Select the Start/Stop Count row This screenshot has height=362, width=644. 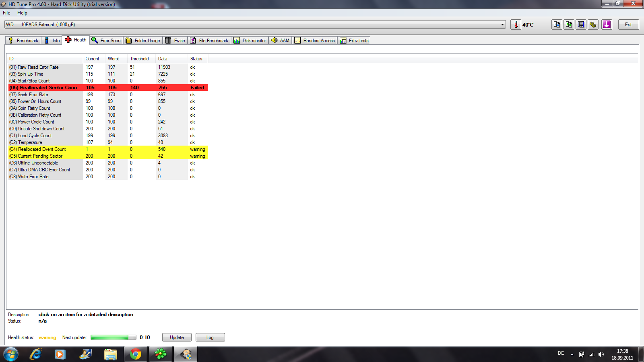pyautogui.click(x=108, y=81)
